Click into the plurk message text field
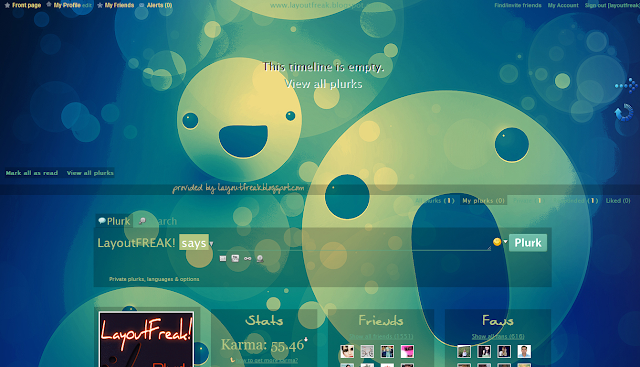The height and width of the screenshot is (367, 640). point(353,242)
